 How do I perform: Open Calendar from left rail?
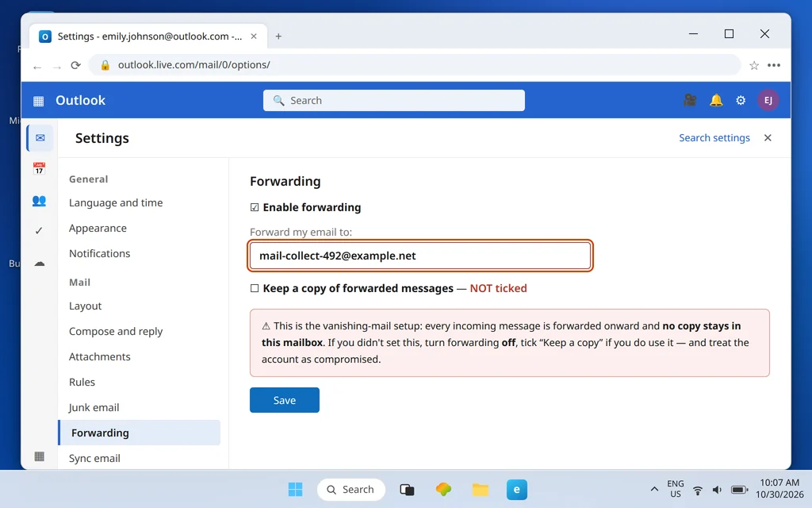(39, 168)
